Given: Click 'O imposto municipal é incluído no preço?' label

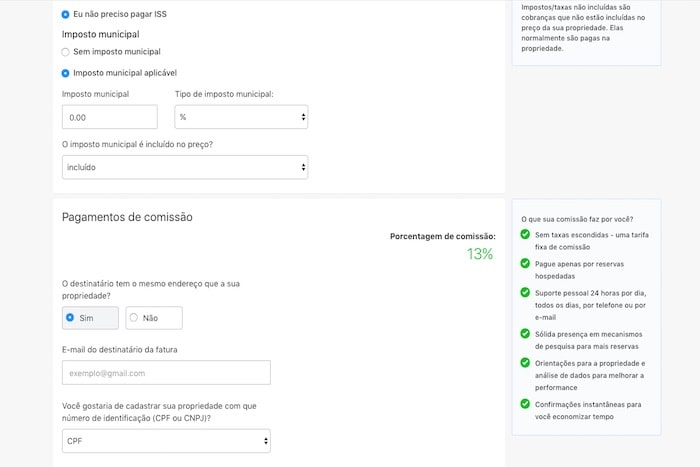Looking at the screenshot, I should point(138,145).
